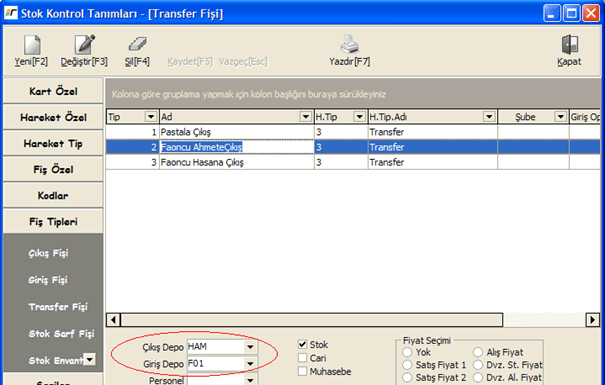Click the Sil eraser icon
The width and height of the screenshot is (605, 385).
click(x=137, y=44)
